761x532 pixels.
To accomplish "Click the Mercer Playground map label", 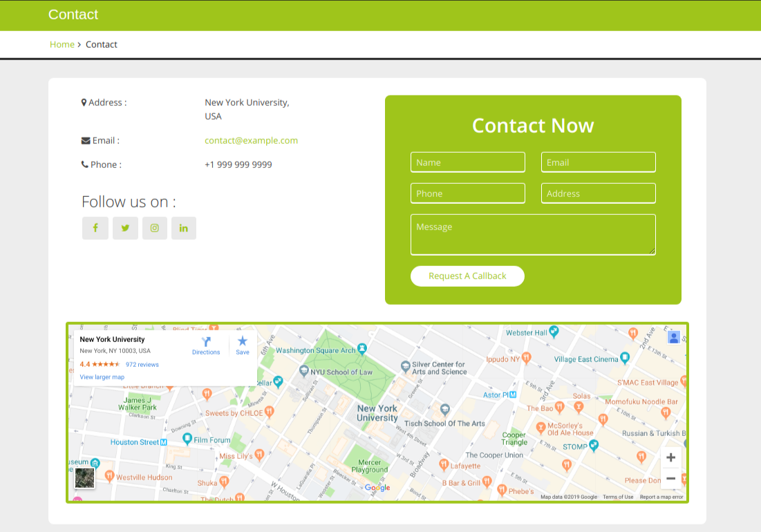I will click(x=370, y=466).
